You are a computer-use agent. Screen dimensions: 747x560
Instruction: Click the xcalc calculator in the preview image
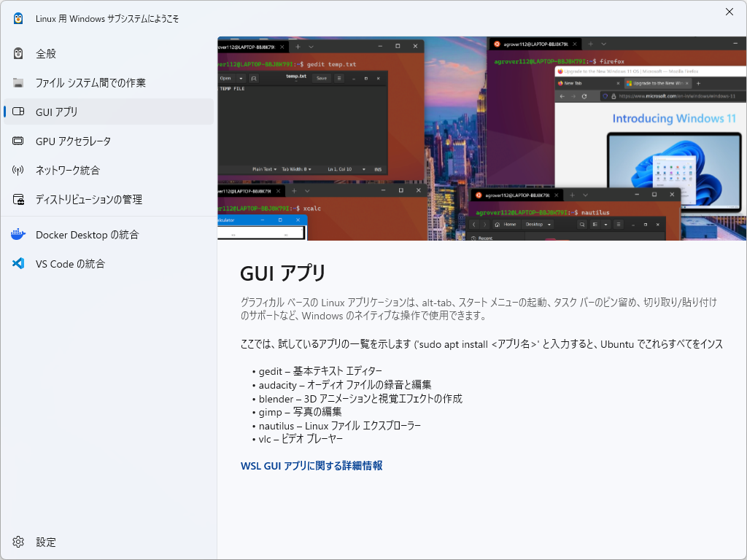tap(263, 226)
